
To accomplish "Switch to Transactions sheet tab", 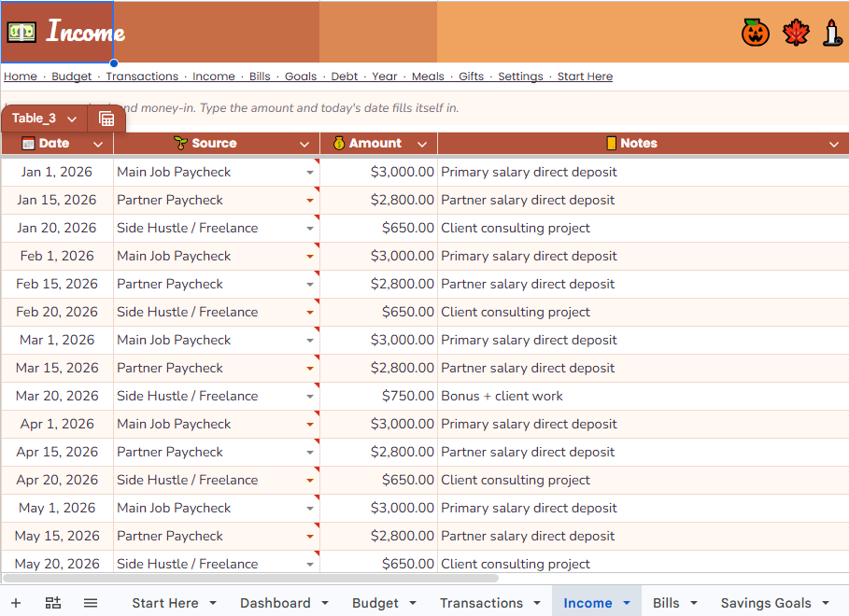I will [x=481, y=603].
